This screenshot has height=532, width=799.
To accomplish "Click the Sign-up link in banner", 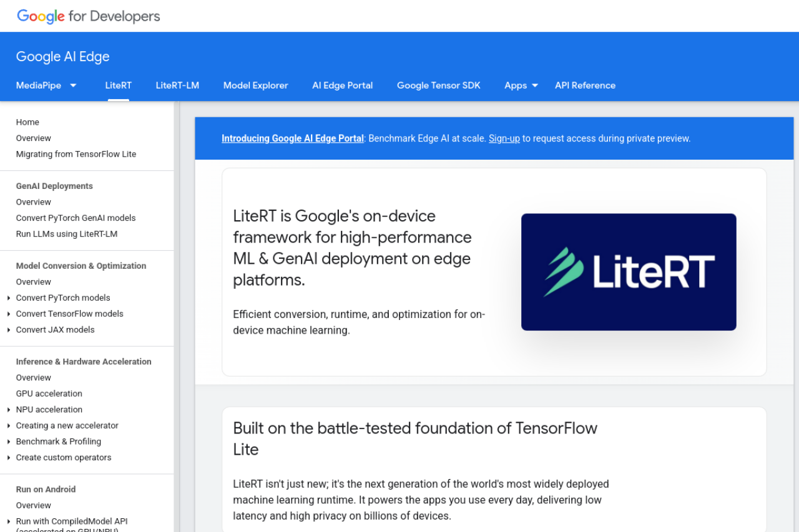I will [x=504, y=138].
